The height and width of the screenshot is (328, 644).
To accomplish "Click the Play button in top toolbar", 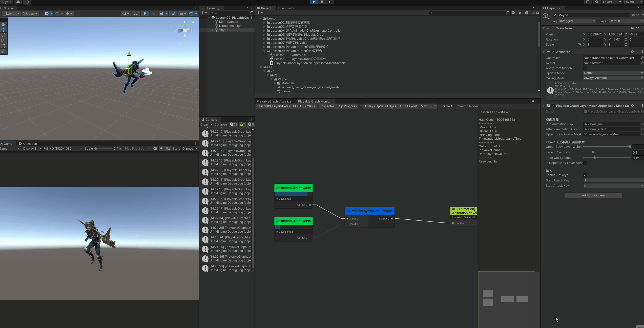I will (x=314, y=2).
